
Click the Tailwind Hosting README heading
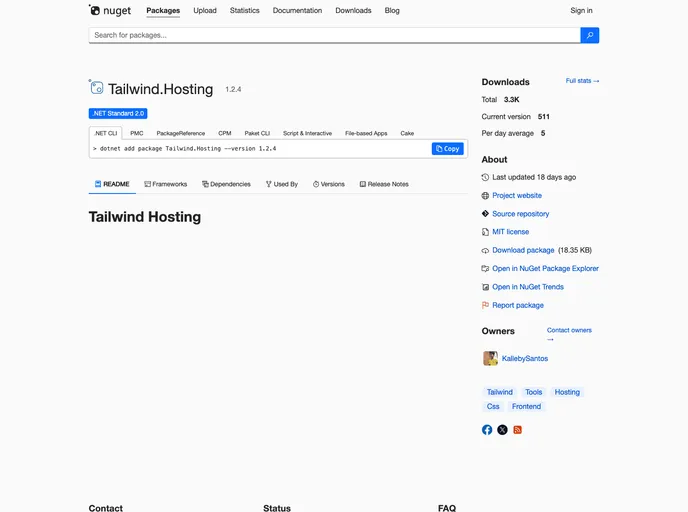tap(145, 217)
